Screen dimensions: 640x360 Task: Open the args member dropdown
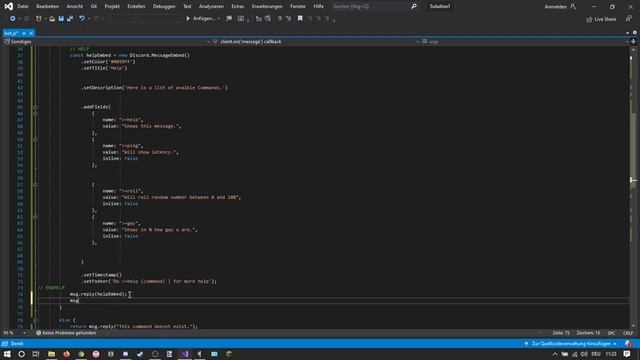[525, 42]
